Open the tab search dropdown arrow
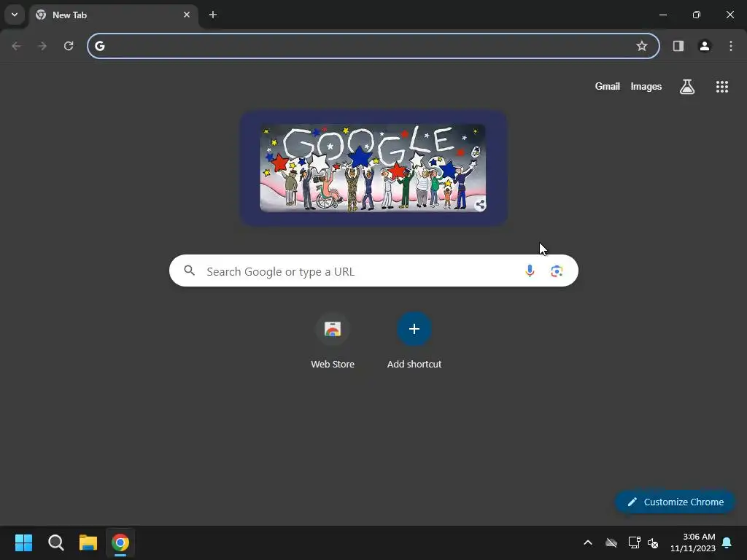 [15, 15]
